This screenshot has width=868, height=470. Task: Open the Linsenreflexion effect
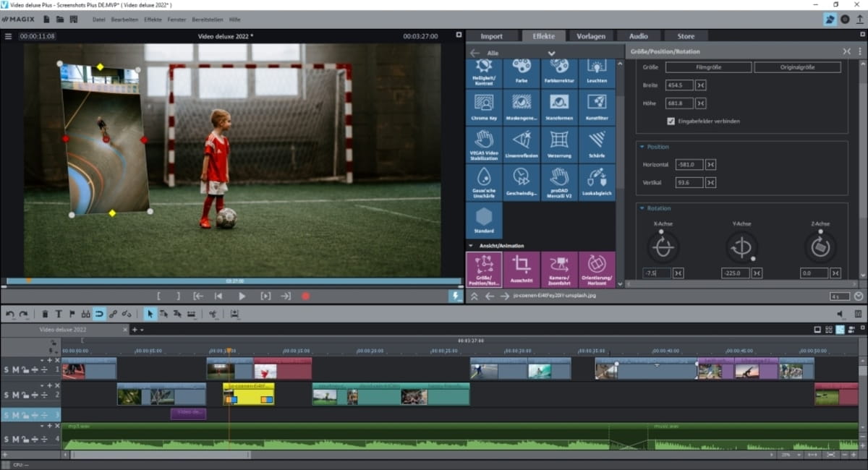coord(522,144)
